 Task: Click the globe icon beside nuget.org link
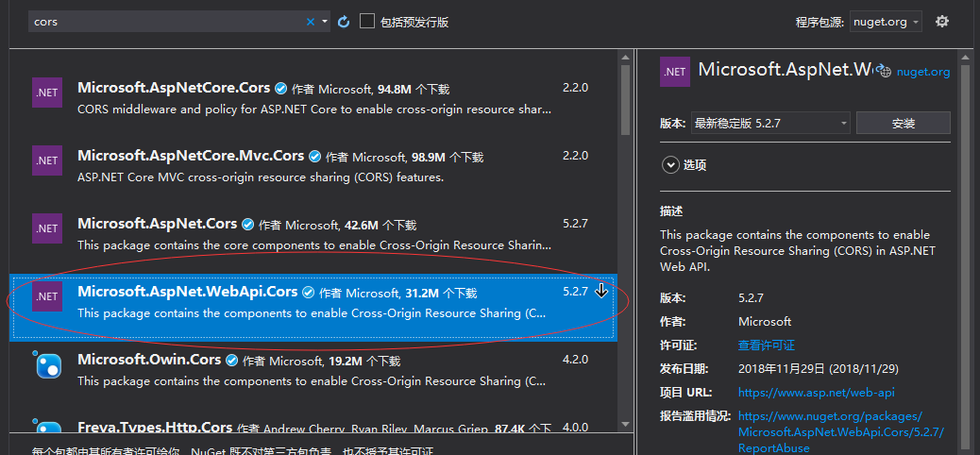tap(883, 71)
